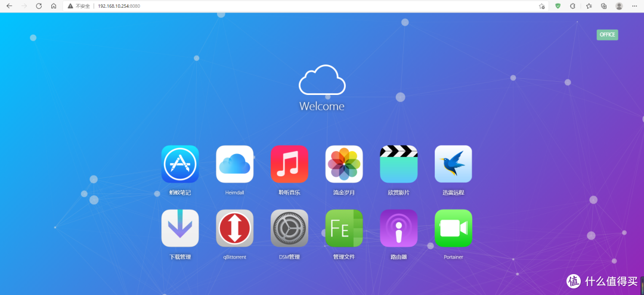The height and width of the screenshot is (295, 644).
Task: Click the 管理文件 label text
Action: (x=344, y=257)
